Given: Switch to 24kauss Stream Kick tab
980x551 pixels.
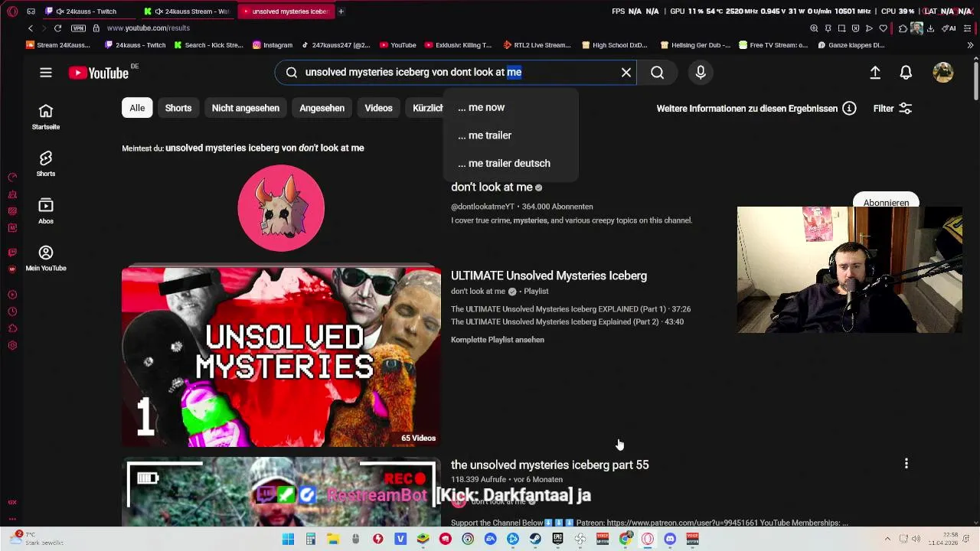Looking at the screenshot, I should (189, 11).
